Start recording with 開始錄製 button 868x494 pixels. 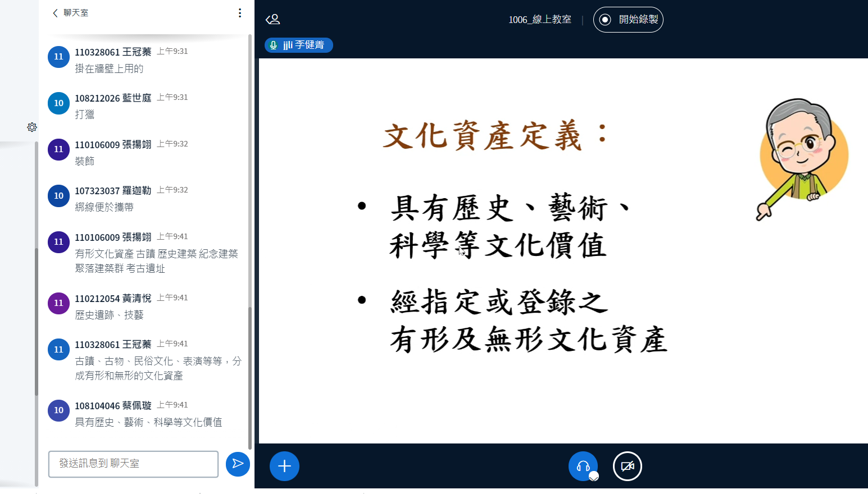(628, 20)
